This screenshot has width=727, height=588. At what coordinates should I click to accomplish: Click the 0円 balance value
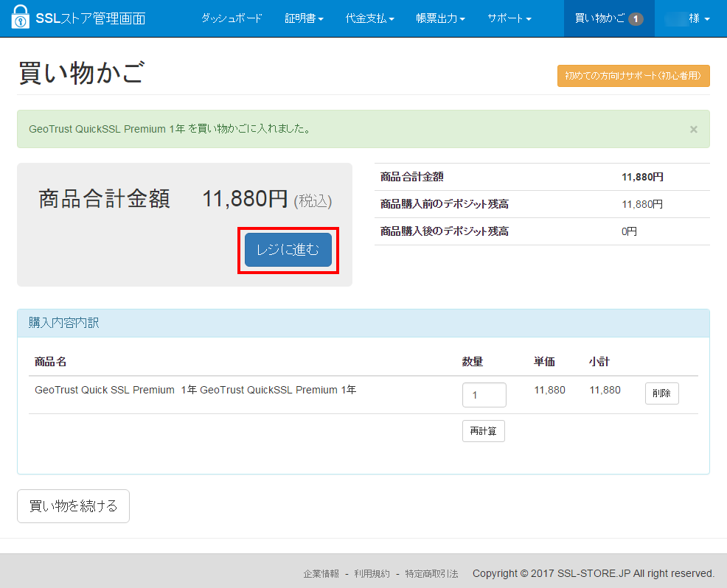tap(629, 231)
